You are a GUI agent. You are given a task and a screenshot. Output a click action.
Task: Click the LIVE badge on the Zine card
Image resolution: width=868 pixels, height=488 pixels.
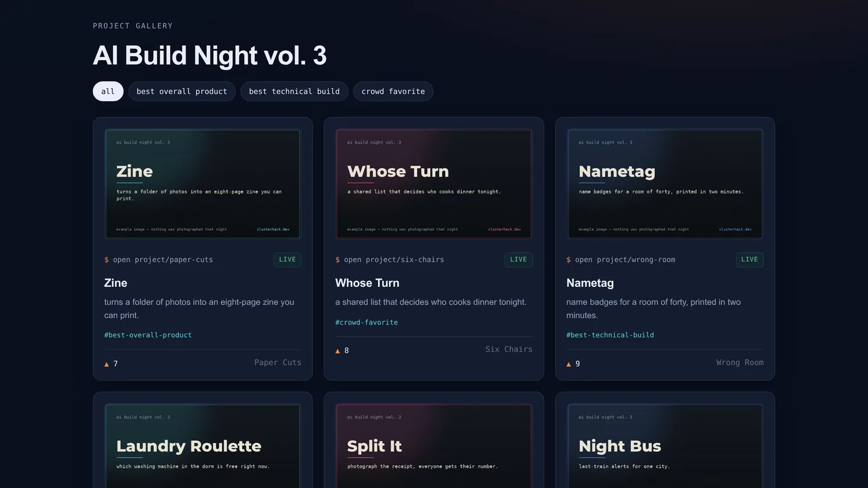288,260
